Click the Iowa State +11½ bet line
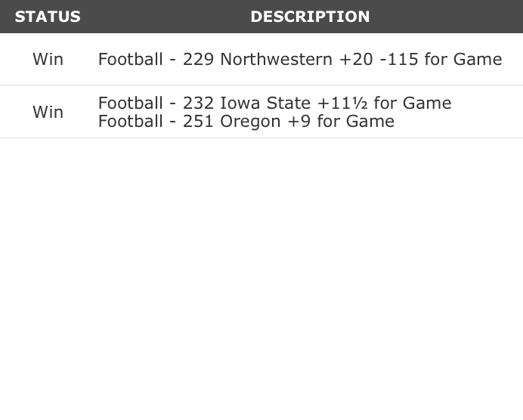 pos(274,103)
